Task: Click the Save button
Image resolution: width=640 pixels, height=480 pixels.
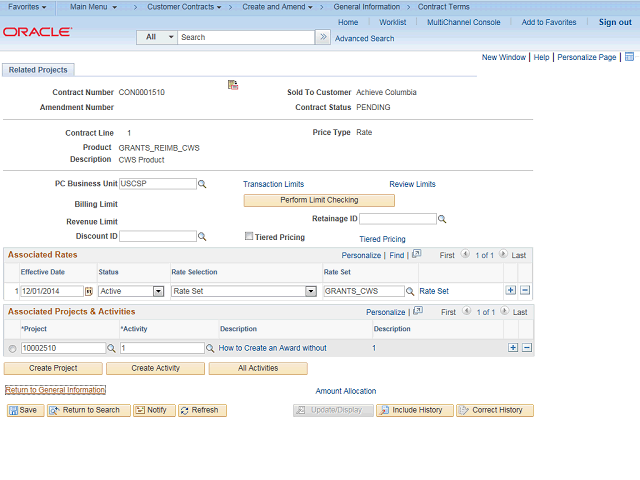Action: 25,410
